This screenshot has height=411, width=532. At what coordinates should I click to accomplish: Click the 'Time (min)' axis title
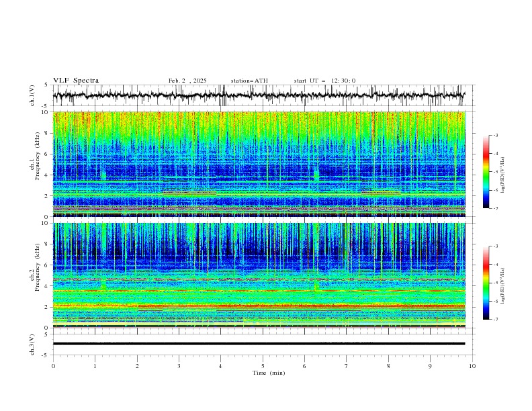(269, 373)
